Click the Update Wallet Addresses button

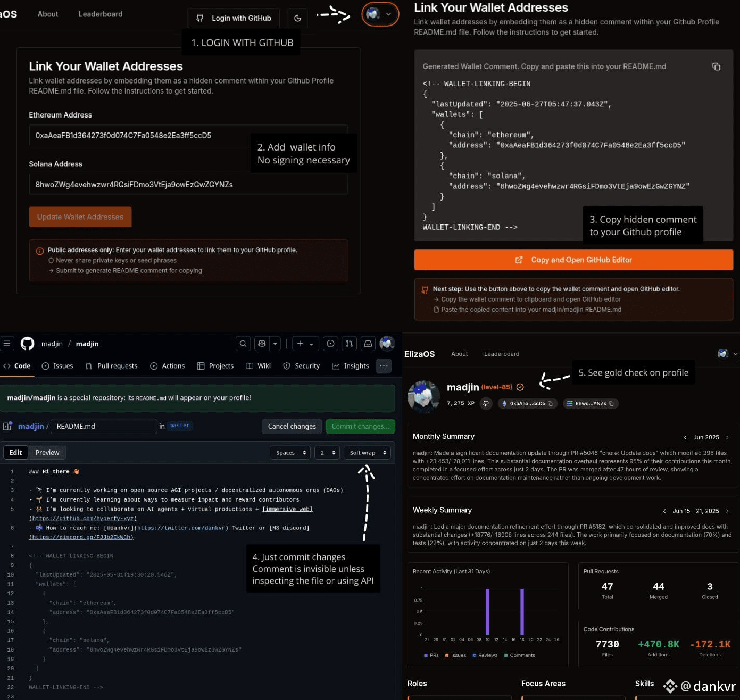[x=80, y=217]
